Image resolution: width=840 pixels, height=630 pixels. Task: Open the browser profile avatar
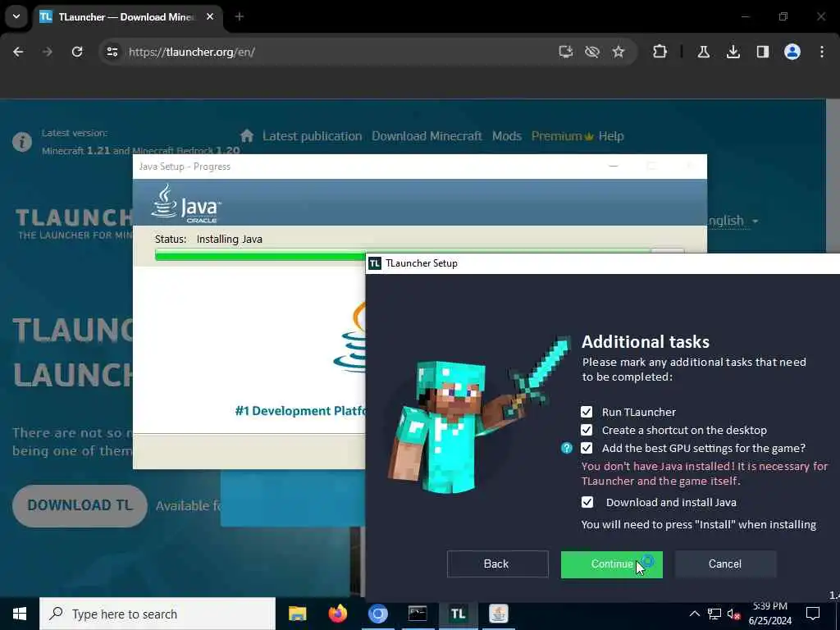[792, 52]
